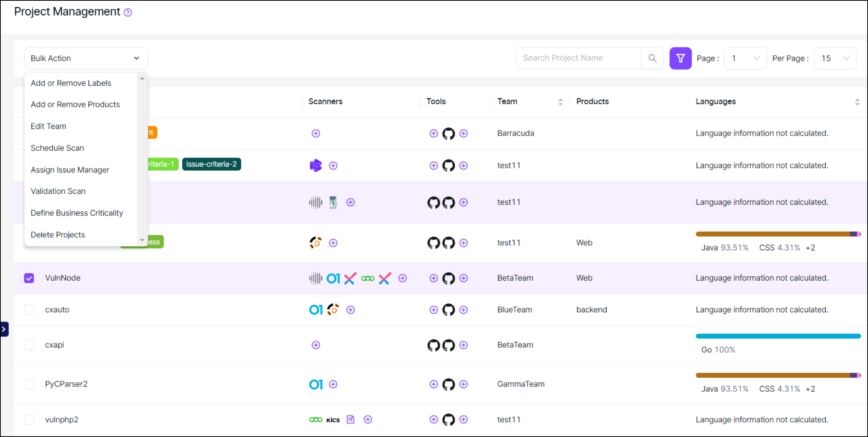Viewport: 868px width, 437px height.
Task: Click GitHub icon in Barracuda row
Action: [x=448, y=133]
